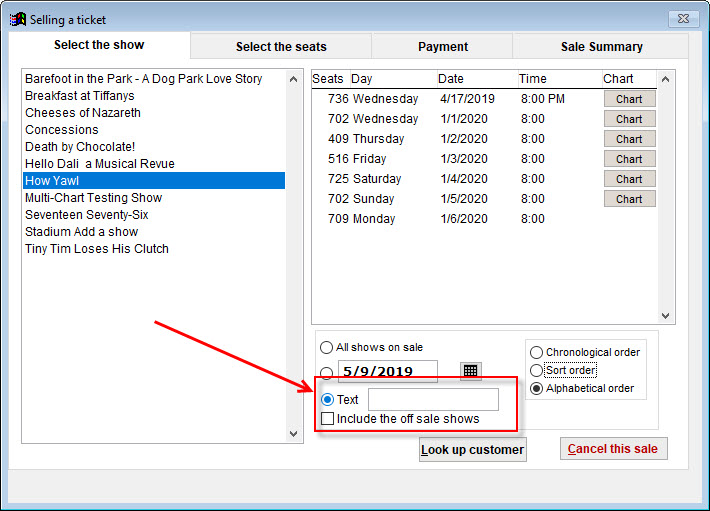Switch to Select the seats tab

click(281, 47)
